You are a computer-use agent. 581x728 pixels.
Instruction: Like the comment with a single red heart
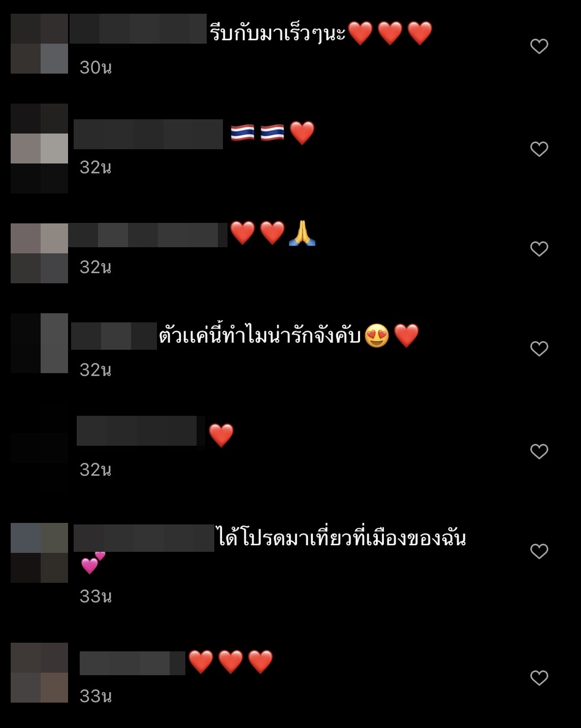(x=539, y=451)
